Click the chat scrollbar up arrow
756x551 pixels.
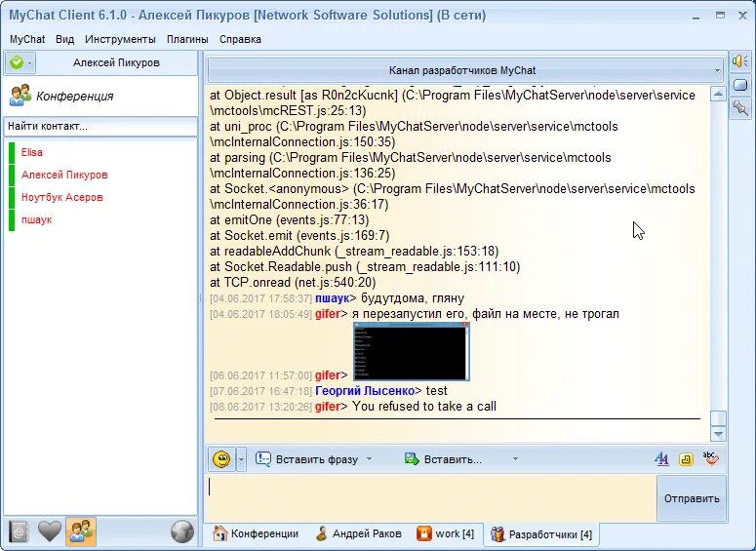(718, 94)
